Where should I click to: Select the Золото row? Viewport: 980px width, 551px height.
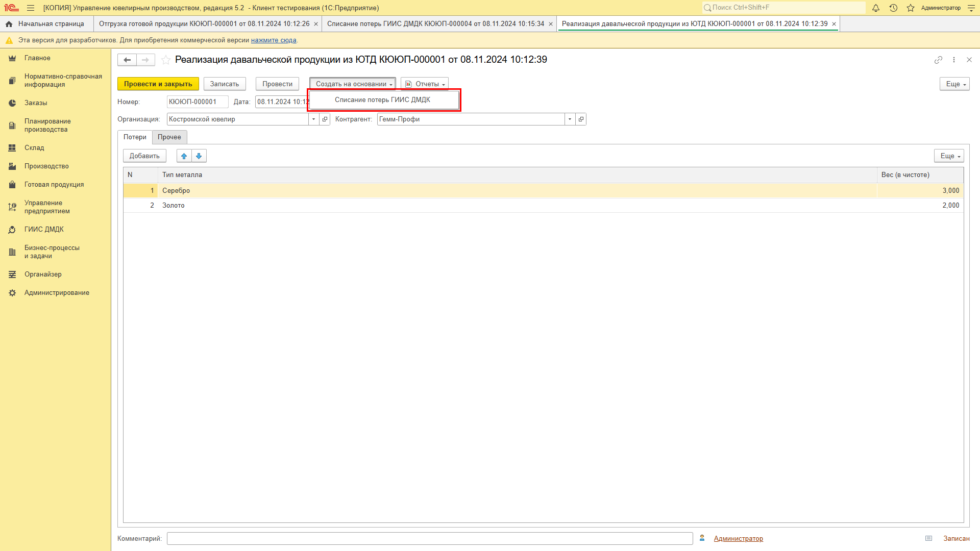[544, 206]
